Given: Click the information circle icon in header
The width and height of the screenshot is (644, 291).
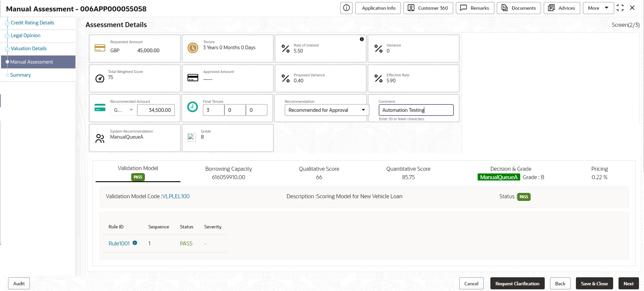Looking at the screenshot, I should click(x=346, y=8).
